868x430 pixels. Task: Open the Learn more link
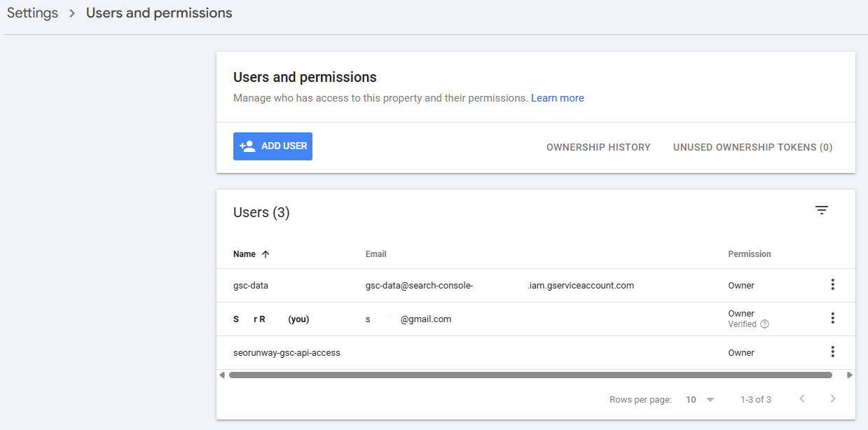(x=557, y=98)
